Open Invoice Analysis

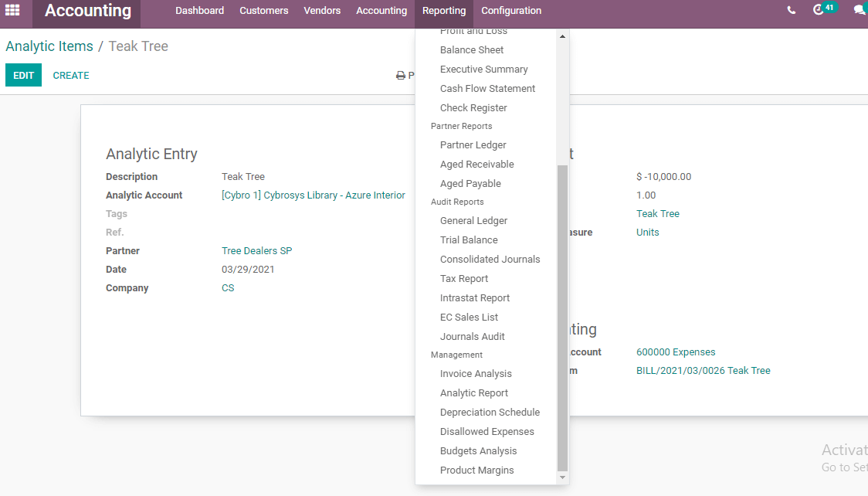tap(476, 374)
